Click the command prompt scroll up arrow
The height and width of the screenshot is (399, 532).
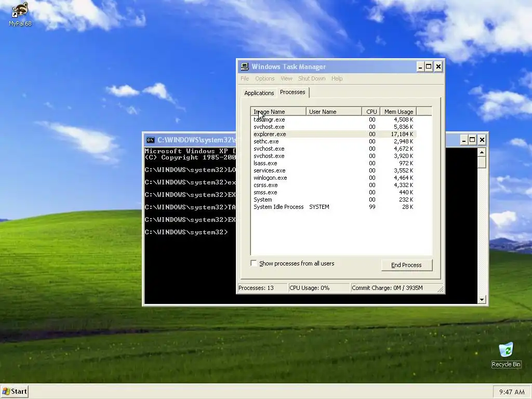click(482, 152)
